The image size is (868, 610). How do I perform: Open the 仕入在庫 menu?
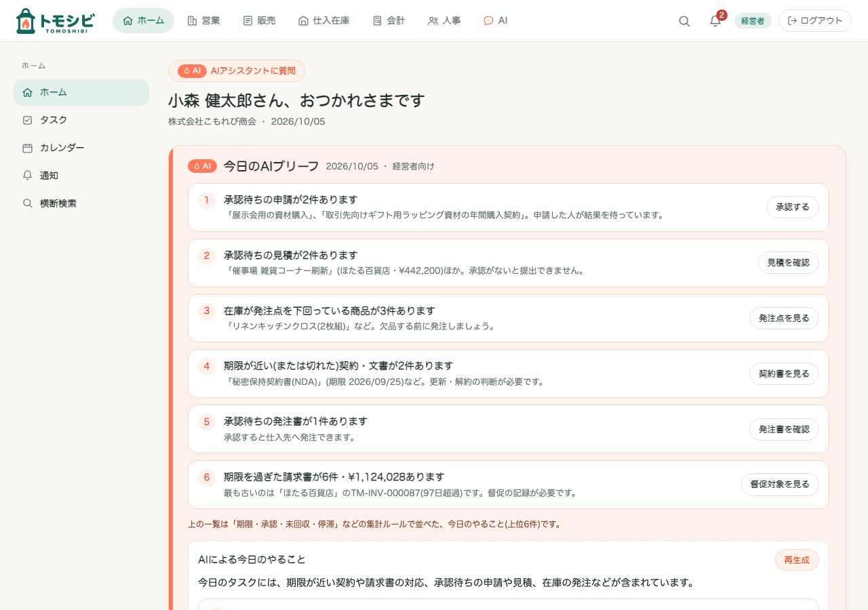(324, 21)
